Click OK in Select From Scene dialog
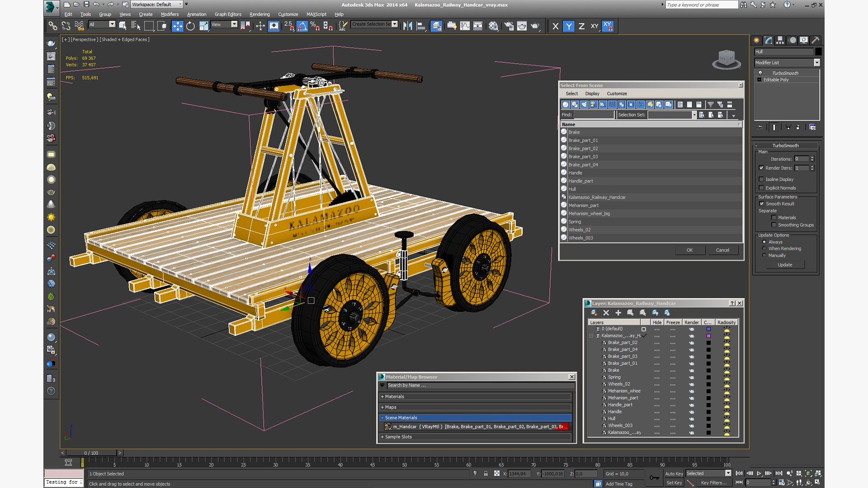The width and height of the screenshot is (868, 488). pos(689,250)
